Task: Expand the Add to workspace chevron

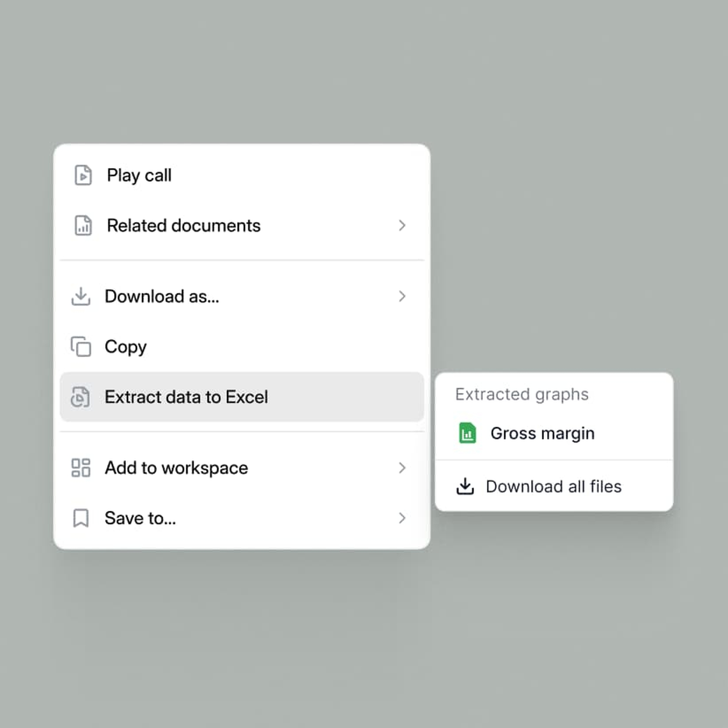Action: point(402,468)
